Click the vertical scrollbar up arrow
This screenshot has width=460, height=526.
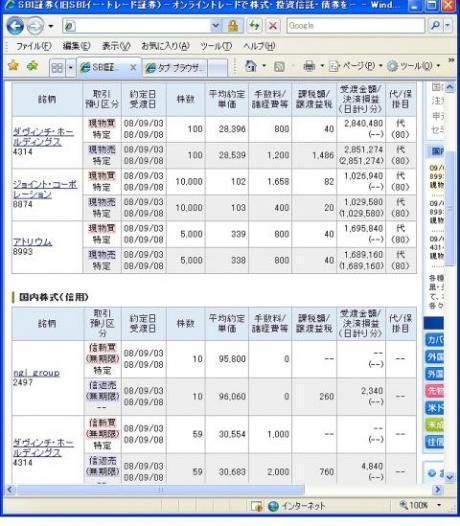tap(450, 88)
